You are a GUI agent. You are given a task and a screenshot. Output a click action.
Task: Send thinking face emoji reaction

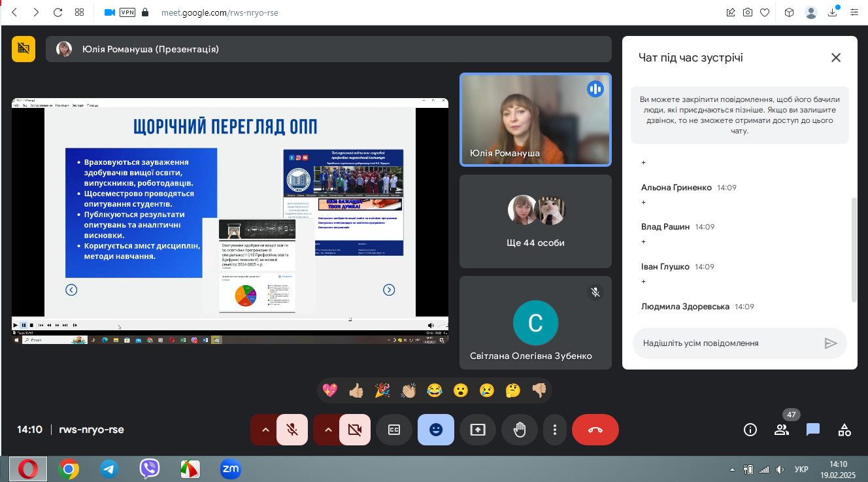(513, 390)
